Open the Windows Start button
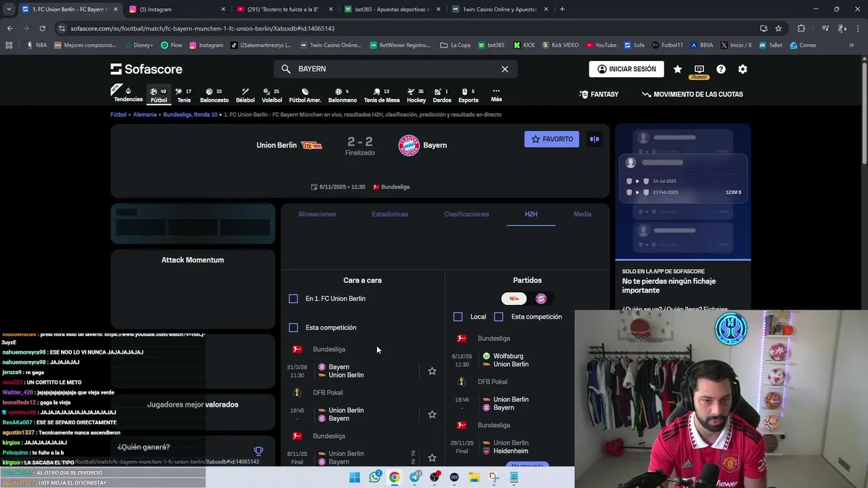This screenshot has width=868, height=488. (x=355, y=477)
